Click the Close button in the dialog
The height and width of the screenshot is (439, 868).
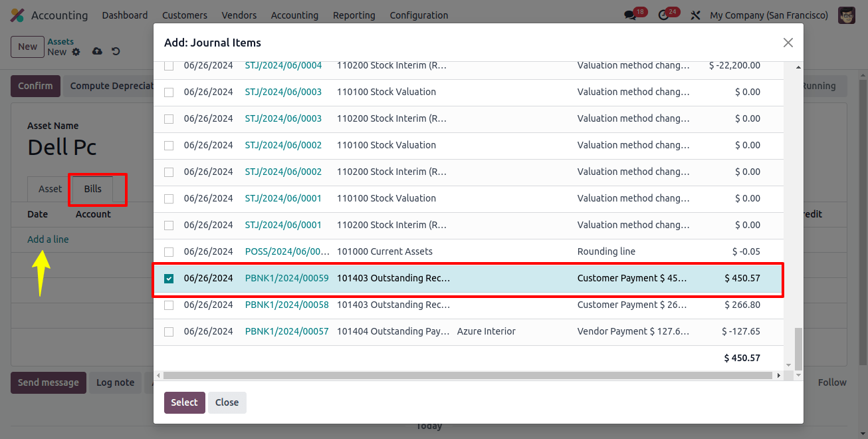(x=227, y=402)
